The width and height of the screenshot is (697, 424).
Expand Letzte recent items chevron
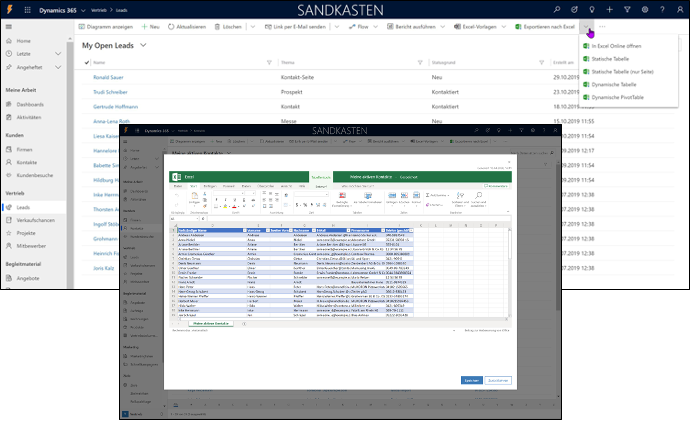(x=58, y=54)
